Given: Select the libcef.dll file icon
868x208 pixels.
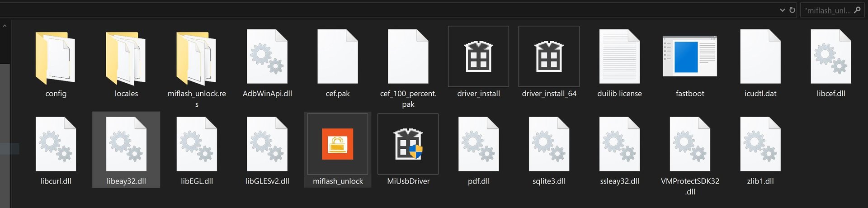Looking at the screenshot, I should [831, 57].
